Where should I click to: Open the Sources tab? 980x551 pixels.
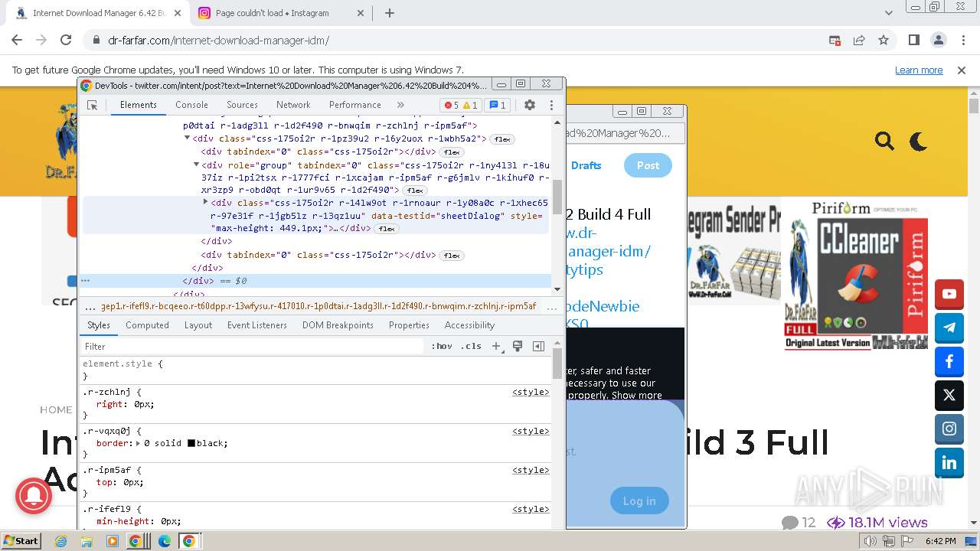[242, 105]
